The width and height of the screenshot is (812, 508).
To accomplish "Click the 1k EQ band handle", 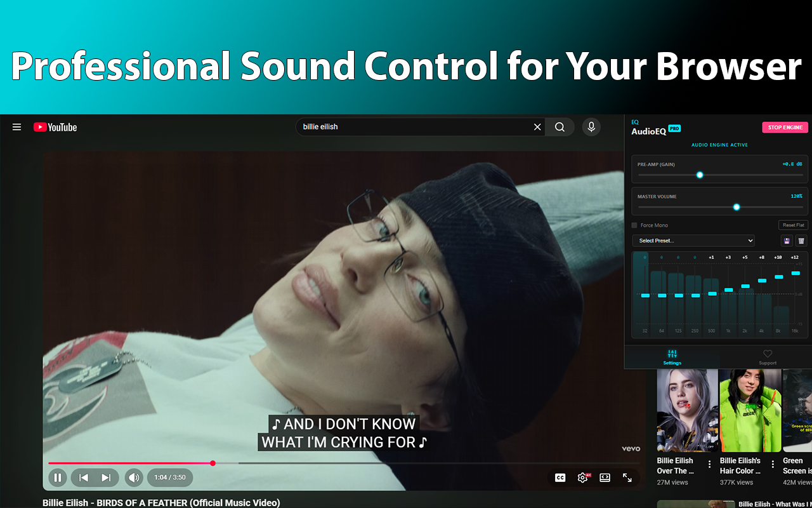I will point(728,290).
